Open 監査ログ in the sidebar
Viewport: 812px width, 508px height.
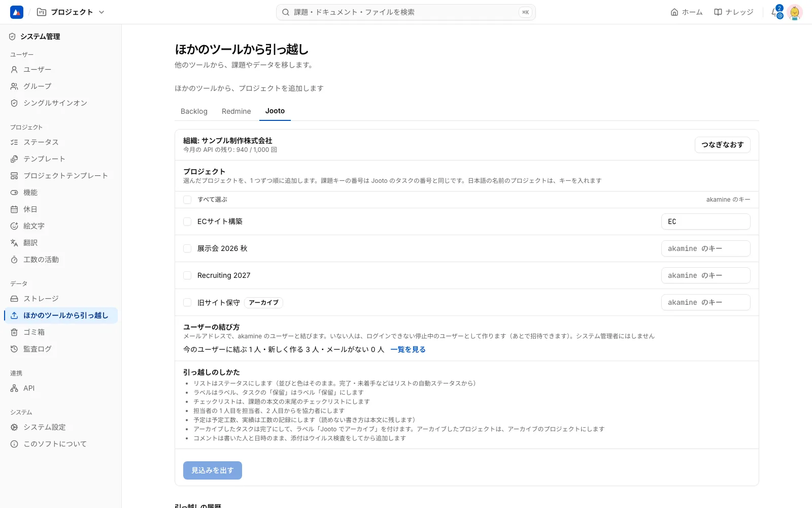(61, 349)
